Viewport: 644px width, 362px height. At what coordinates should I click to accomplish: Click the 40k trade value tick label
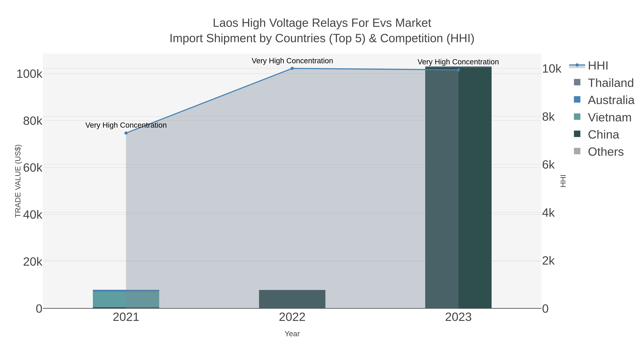pos(33,215)
